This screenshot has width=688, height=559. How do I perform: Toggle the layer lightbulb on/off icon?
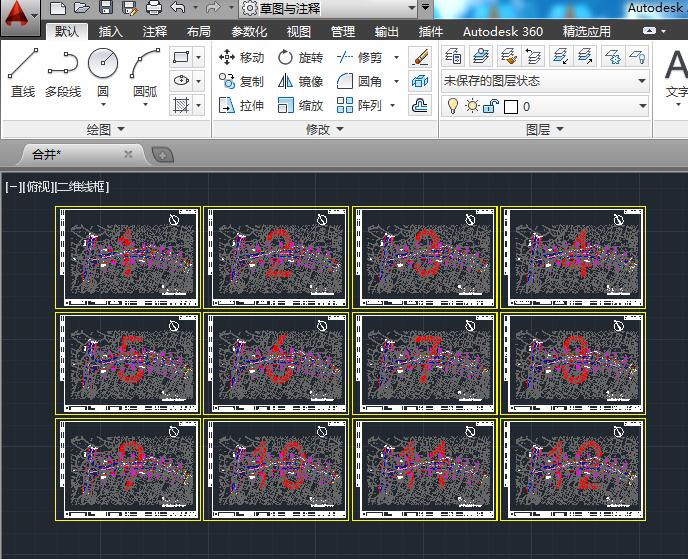coord(452,106)
